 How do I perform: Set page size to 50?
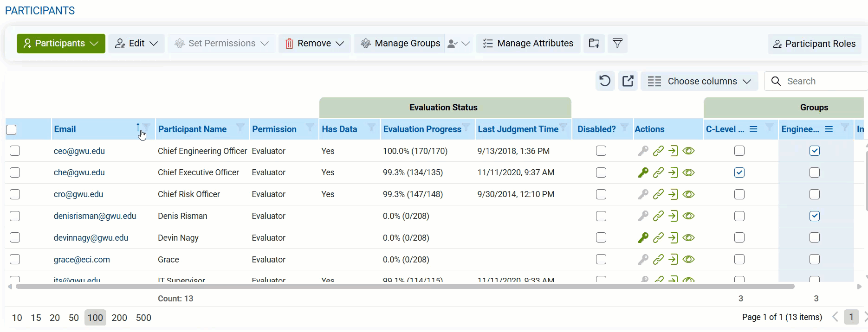click(74, 318)
